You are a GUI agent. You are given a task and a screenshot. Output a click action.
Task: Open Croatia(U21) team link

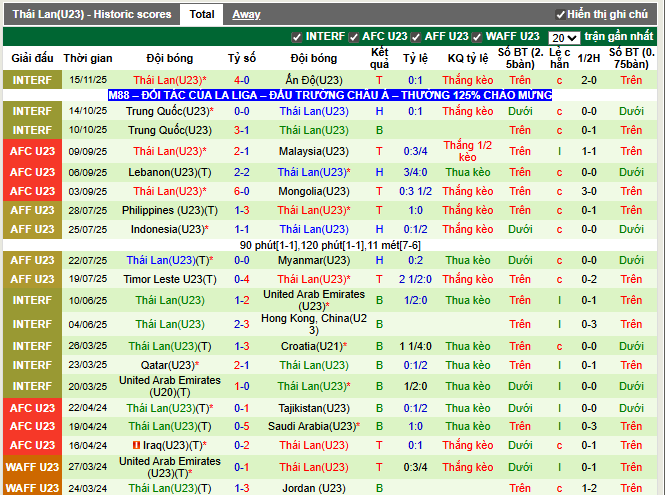[x=314, y=346]
